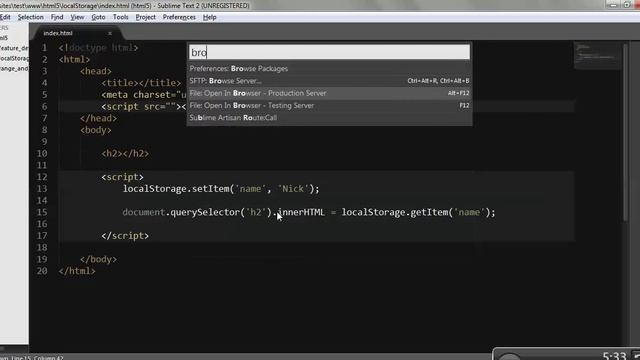This screenshot has height=360, width=640.
Task: Select SFTP: Browse Server command
Action: [x=329, y=81]
